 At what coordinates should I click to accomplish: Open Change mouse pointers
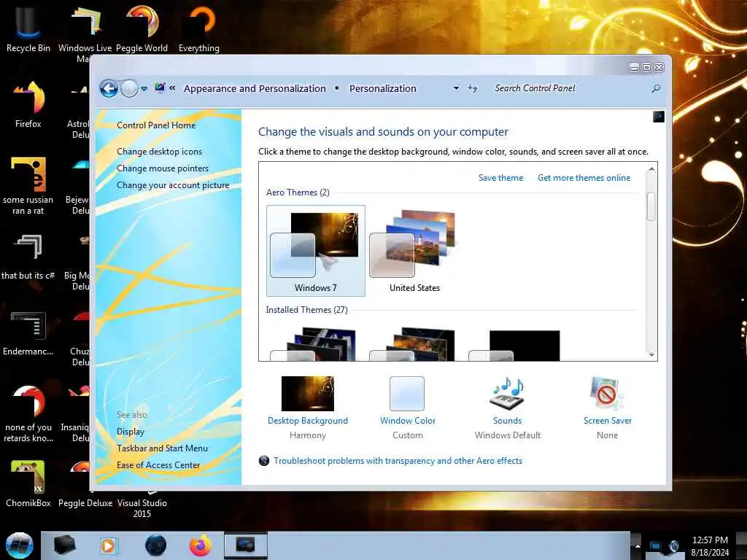click(x=163, y=168)
